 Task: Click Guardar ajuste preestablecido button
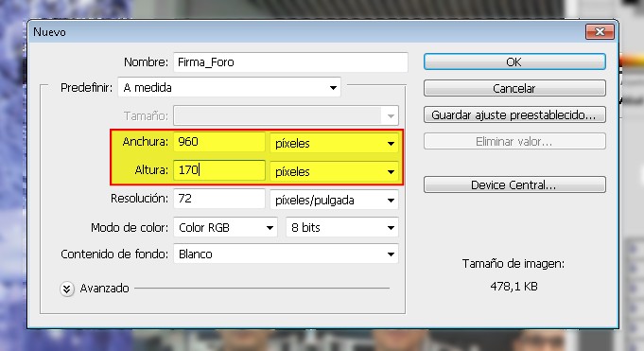point(514,114)
